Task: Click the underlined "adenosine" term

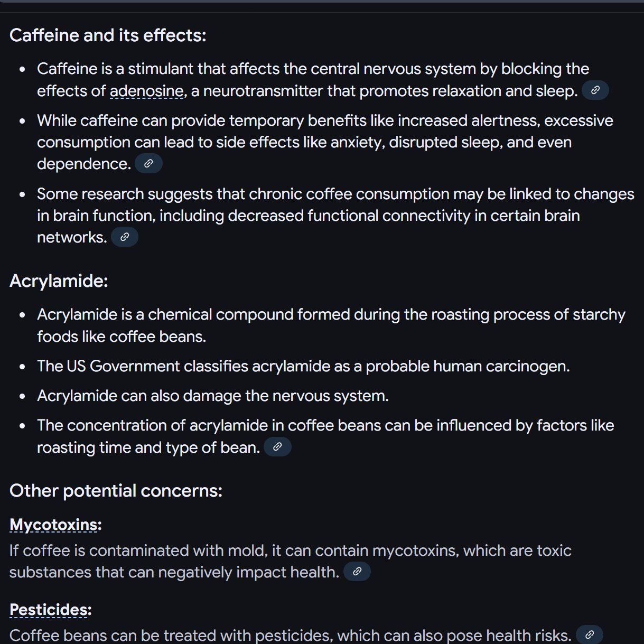Action: pyautogui.click(x=146, y=91)
